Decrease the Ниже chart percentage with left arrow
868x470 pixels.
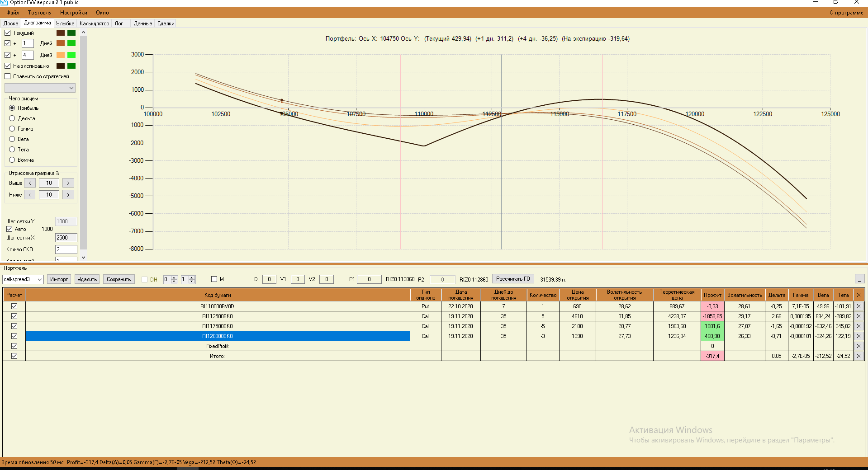click(30, 195)
